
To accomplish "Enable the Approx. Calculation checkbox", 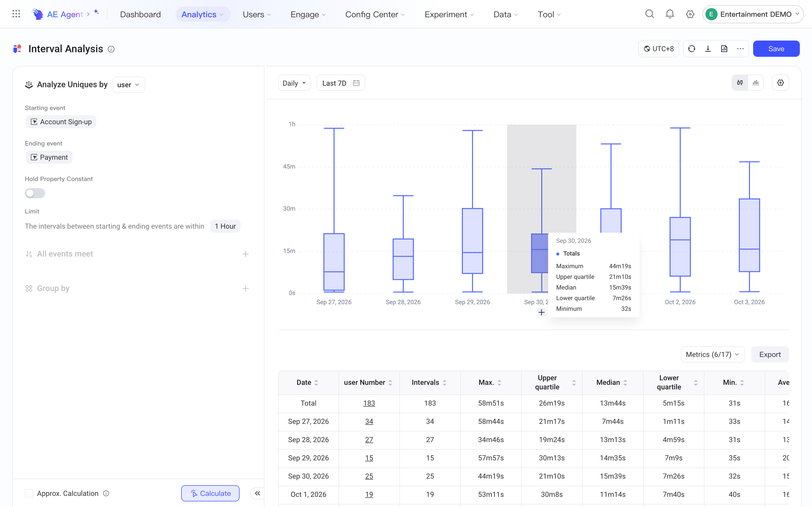I will click(29, 493).
